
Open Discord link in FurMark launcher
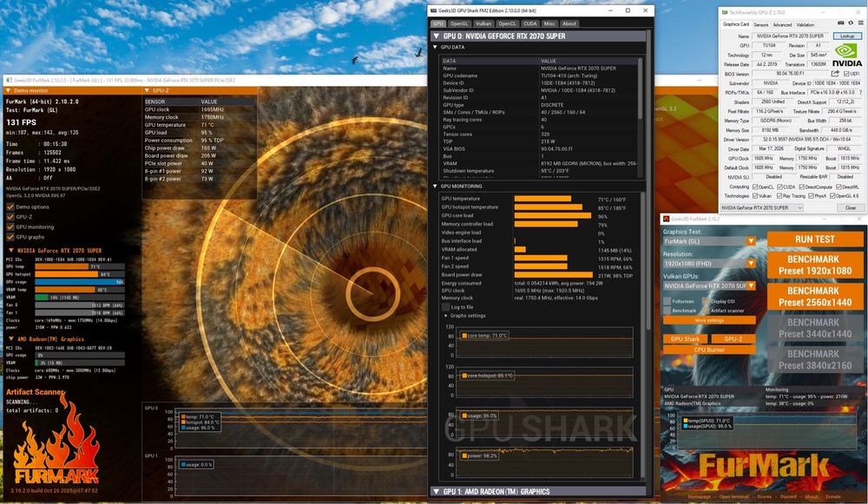click(788, 497)
